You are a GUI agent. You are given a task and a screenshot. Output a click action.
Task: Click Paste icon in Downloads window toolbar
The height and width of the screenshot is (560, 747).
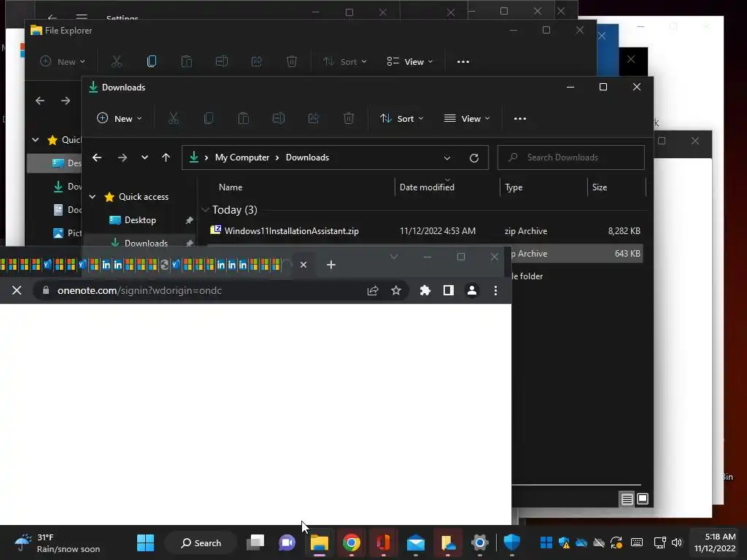click(244, 119)
